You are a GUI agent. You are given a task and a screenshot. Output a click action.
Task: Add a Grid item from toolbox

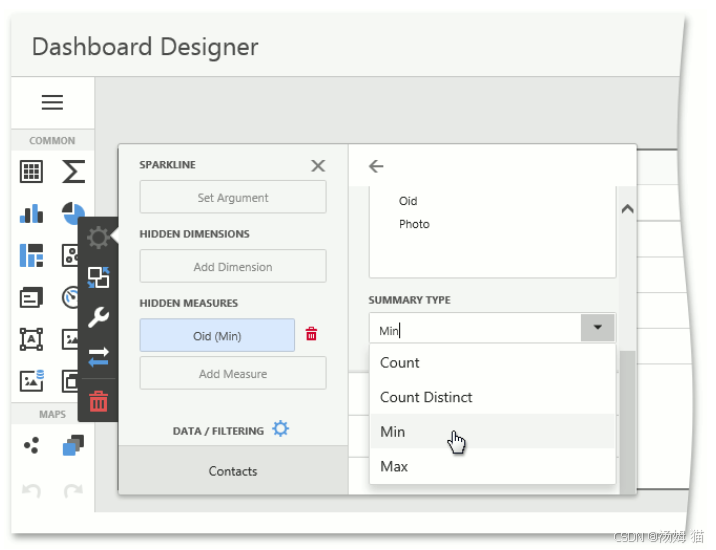[31, 172]
